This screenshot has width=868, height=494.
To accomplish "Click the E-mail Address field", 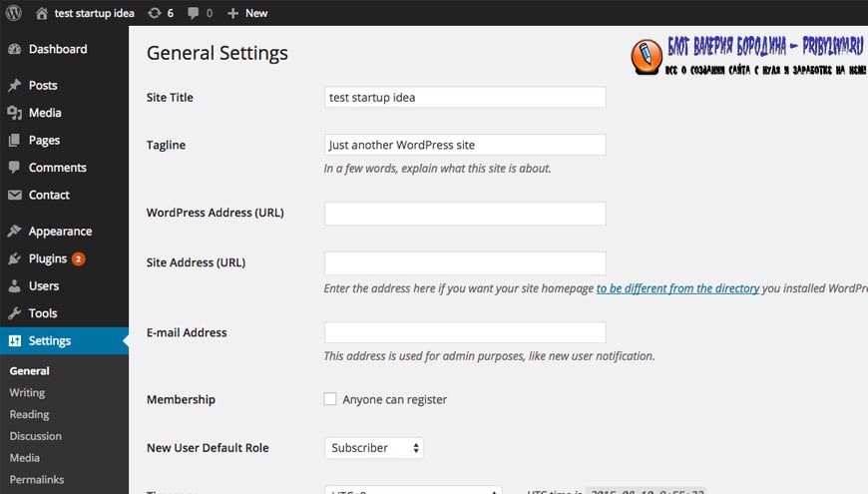I will (x=465, y=333).
